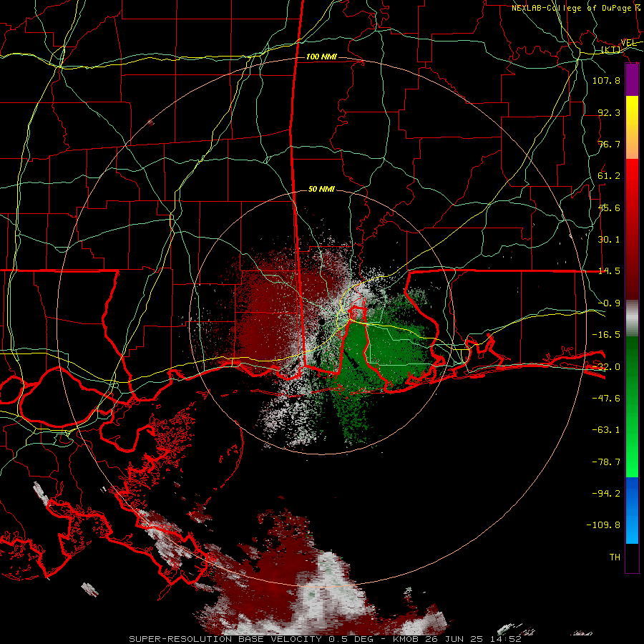The image size is (644, 644).
Task: Select the 14.5 legend value
Action: (609, 271)
